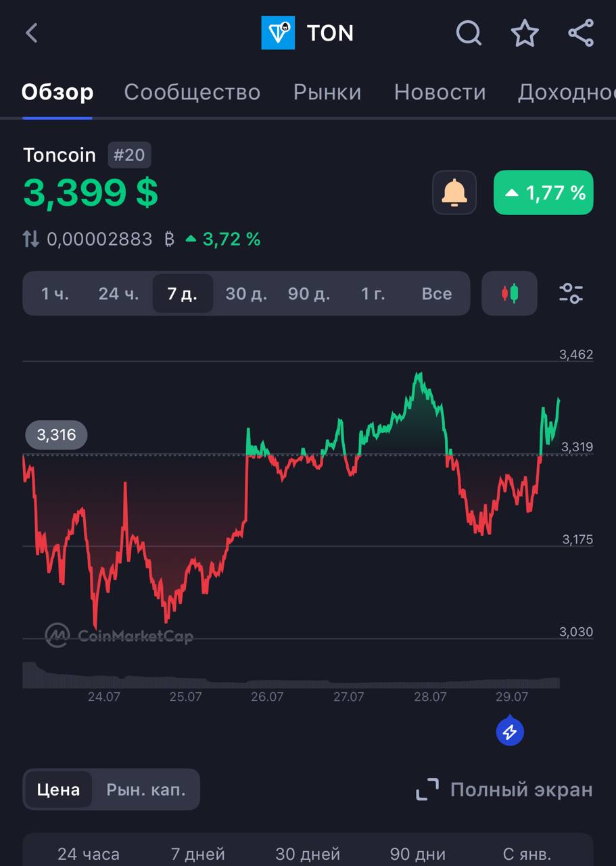Tap the 26.07 date on chart axis

click(x=267, y=697)
